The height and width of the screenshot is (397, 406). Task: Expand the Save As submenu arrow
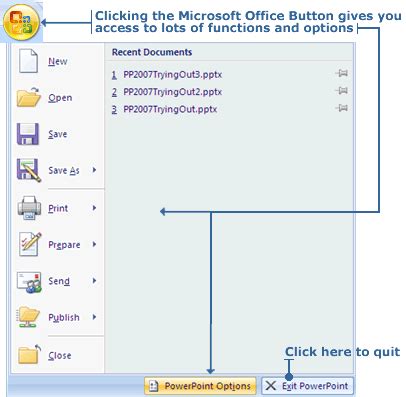click(94, 170)
